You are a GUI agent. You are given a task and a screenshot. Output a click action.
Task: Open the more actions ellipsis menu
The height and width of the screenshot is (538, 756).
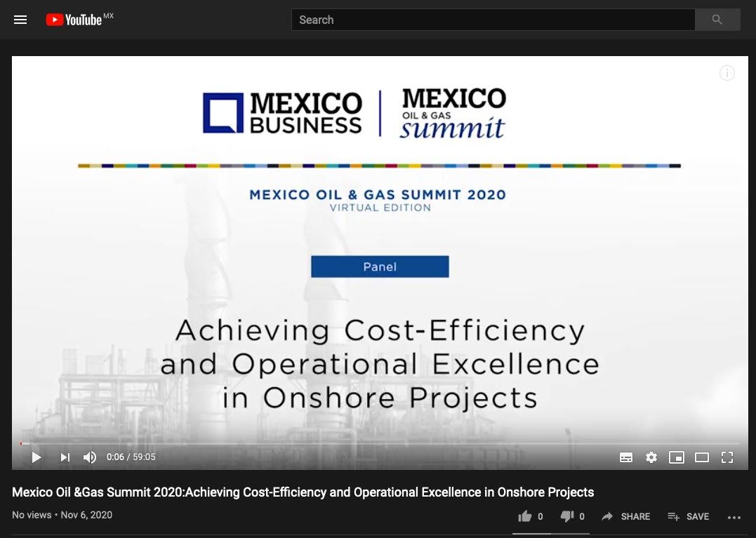tap(734, 517)
